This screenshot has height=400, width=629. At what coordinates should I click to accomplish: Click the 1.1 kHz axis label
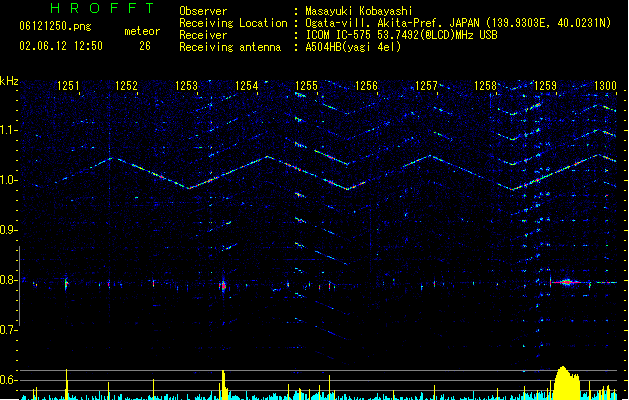(8, 130)
